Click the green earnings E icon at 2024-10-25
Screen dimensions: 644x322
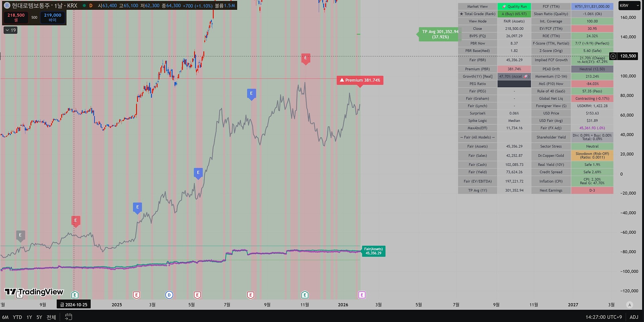point(75,295)
